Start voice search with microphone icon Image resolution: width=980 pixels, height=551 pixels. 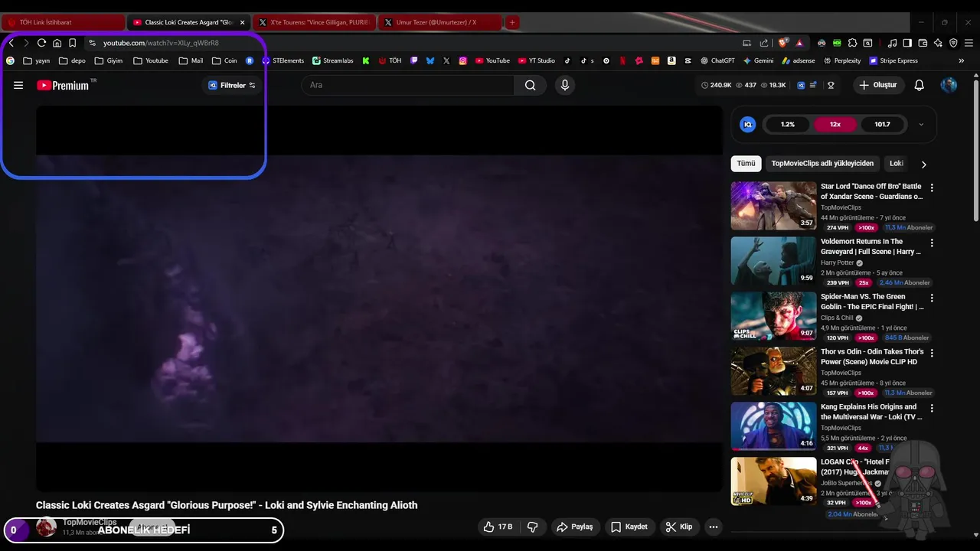pos(565,85)
